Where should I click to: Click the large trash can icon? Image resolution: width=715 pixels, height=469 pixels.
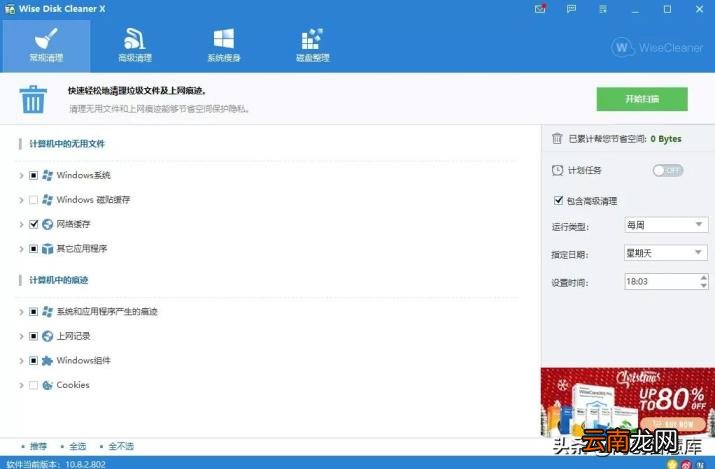33,99
